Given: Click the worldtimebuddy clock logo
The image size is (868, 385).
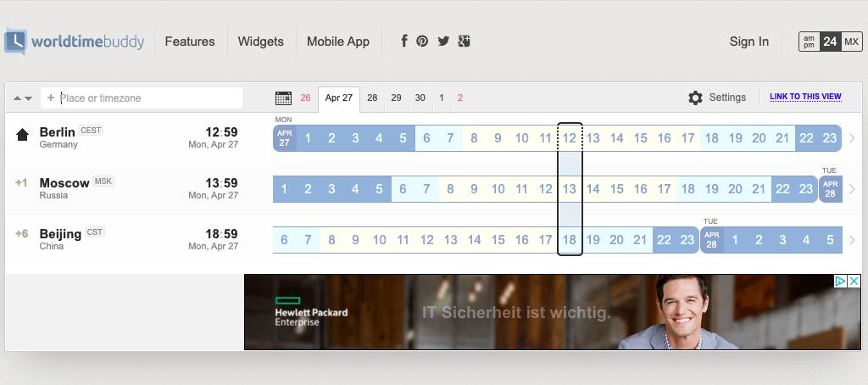Looking at the screenshot, I should point(15,41).
